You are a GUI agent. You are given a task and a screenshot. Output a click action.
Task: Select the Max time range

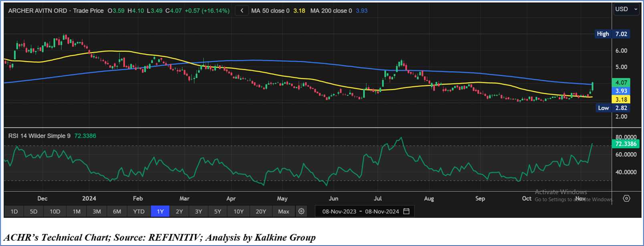(284, 211)
